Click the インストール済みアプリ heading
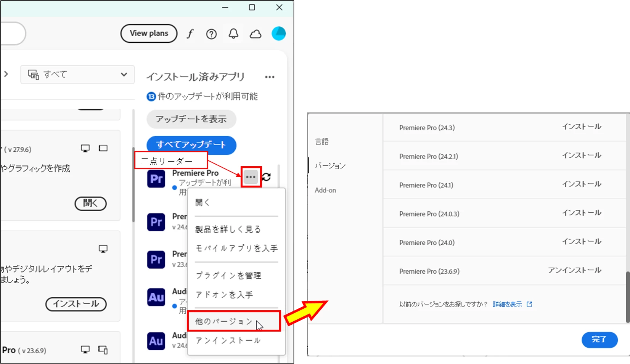This screenshot has width=630, height=364. tap(196, 77)
